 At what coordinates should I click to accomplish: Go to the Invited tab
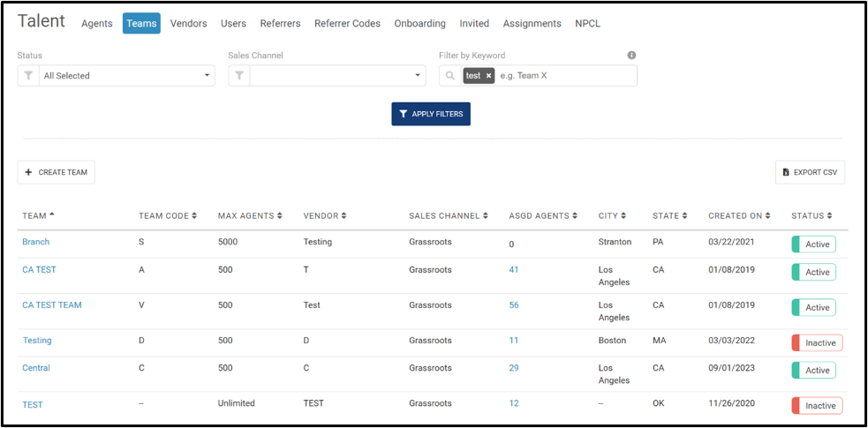click(474, 23)
